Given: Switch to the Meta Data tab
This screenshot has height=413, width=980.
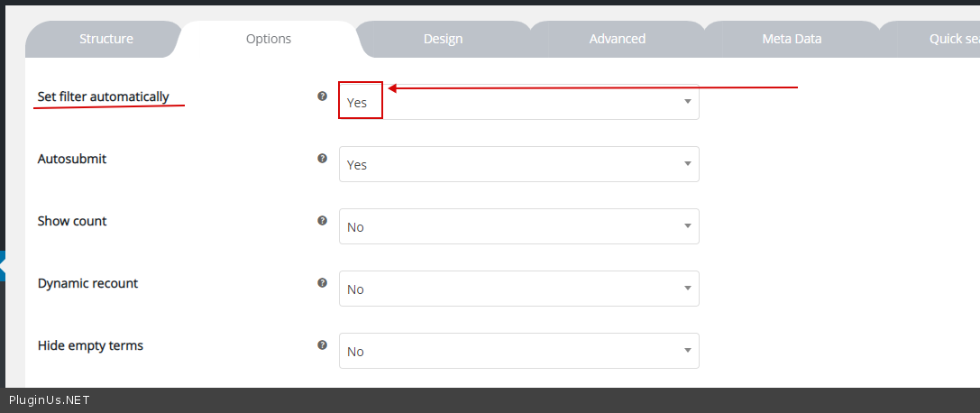Looking at the screenshot, I should 792,39.
